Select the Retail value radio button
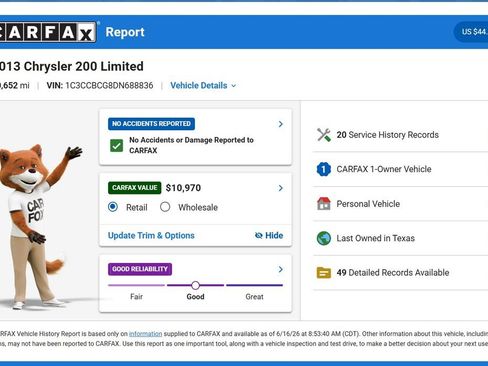 point(113,207)
